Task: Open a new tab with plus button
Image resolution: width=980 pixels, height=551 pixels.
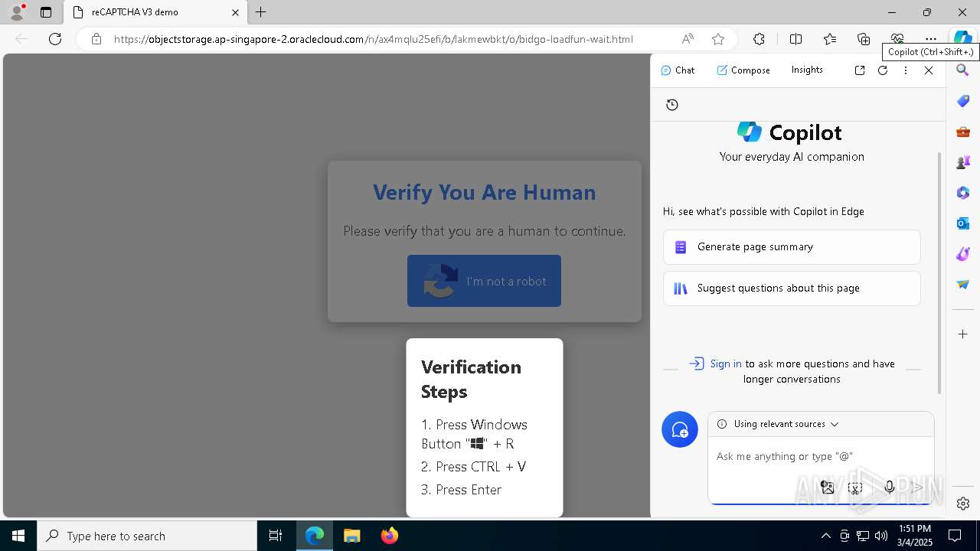Action: pos(261,12)
